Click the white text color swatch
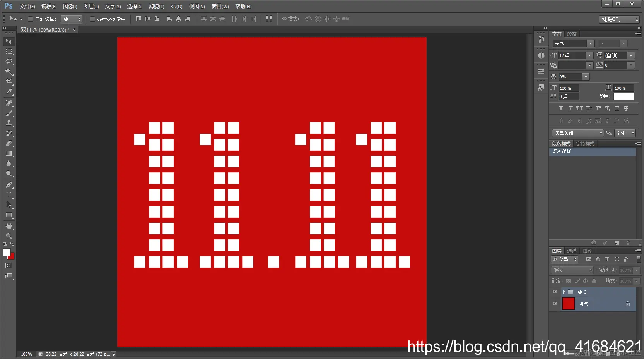 pos(624,96)
